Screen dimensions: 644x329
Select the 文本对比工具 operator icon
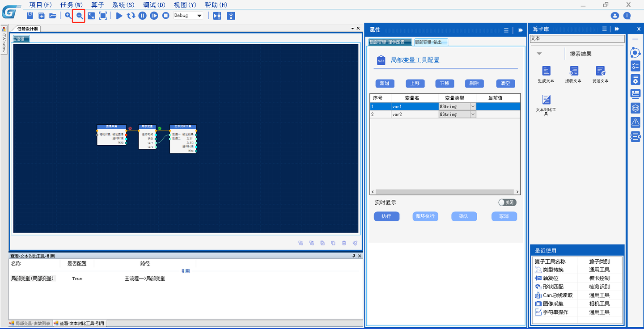tap(546, 100)
